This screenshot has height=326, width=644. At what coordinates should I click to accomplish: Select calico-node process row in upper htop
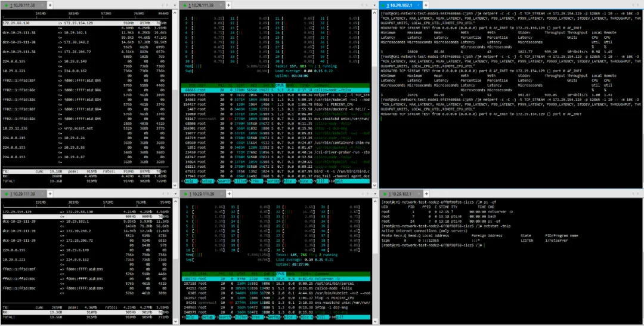tap(275, 89)
